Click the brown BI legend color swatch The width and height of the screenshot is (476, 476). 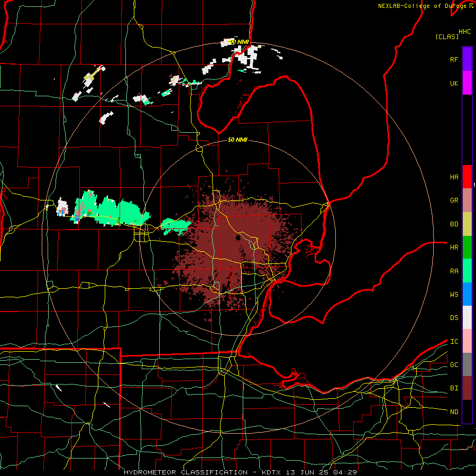click(x=467, y=388)
